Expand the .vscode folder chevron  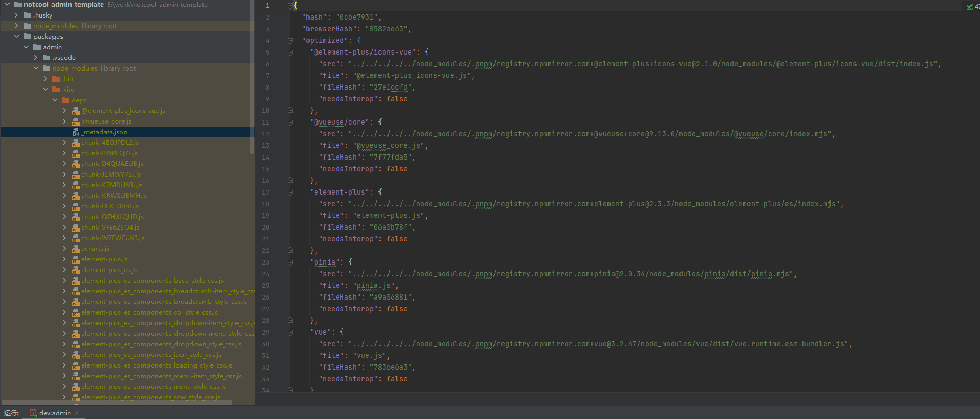coord(36,57)
